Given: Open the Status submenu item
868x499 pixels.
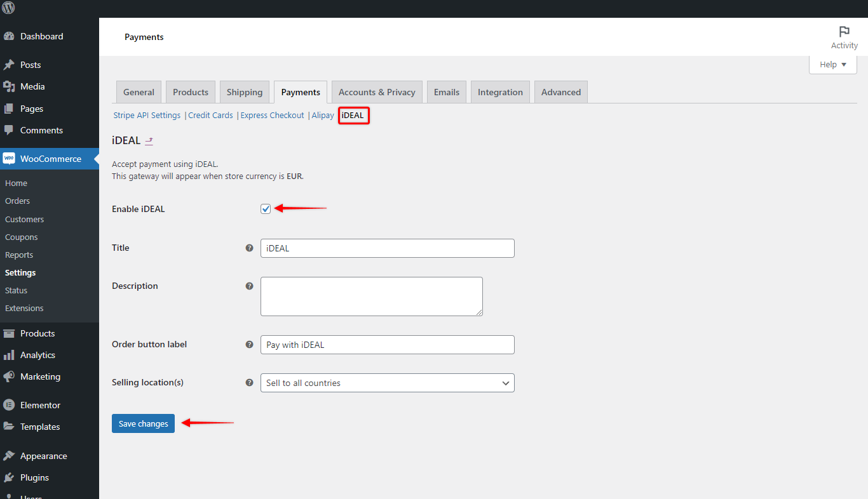Looking at the screenshot, I should coord(17,290).
